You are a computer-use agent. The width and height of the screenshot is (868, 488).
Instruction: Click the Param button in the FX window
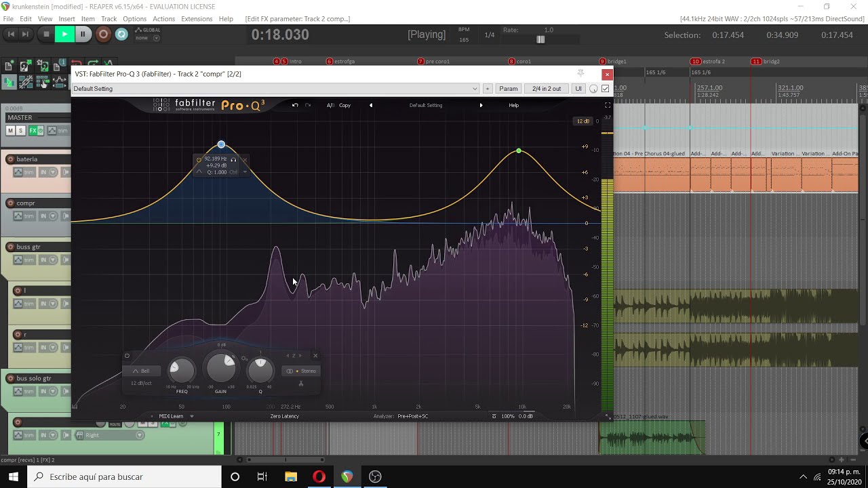click(x=509, y=89)
